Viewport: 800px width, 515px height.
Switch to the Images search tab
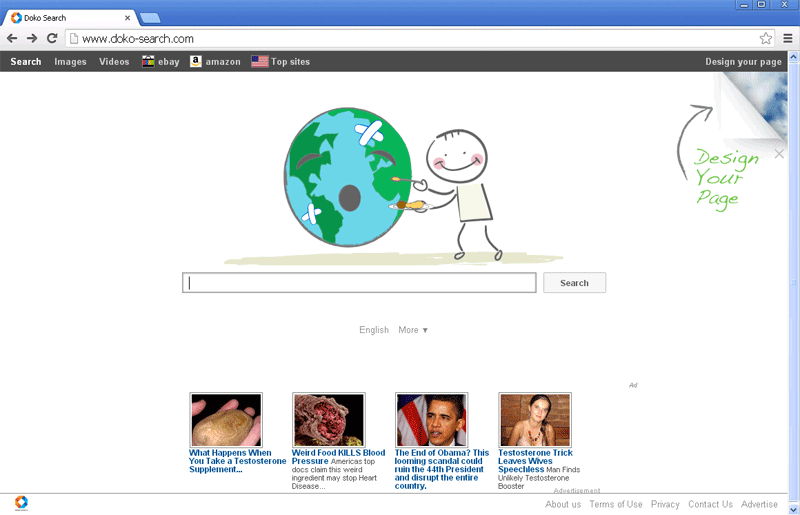70,62
